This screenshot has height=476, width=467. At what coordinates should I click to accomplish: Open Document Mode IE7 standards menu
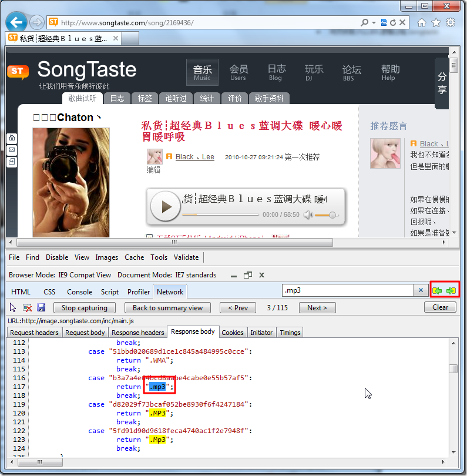167,275
